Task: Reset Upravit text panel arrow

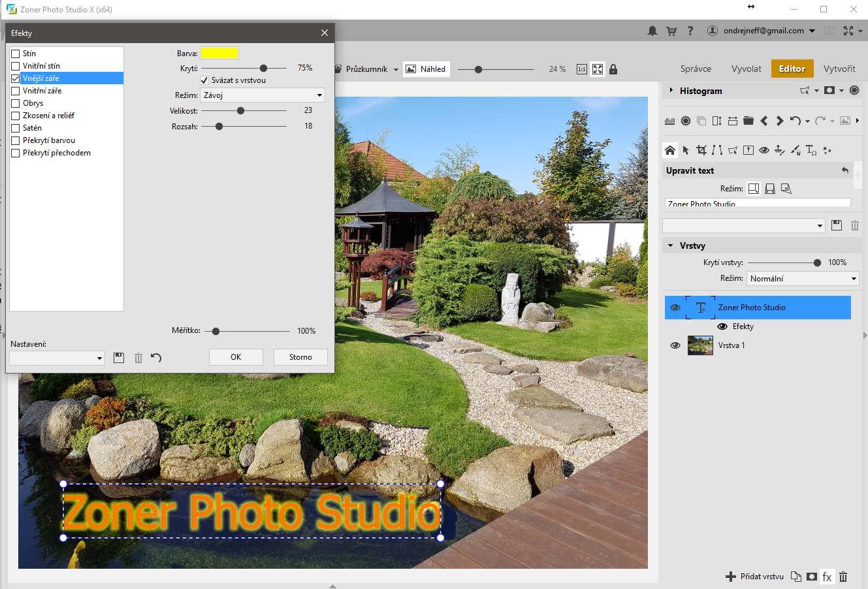Action: coord(845,170)
